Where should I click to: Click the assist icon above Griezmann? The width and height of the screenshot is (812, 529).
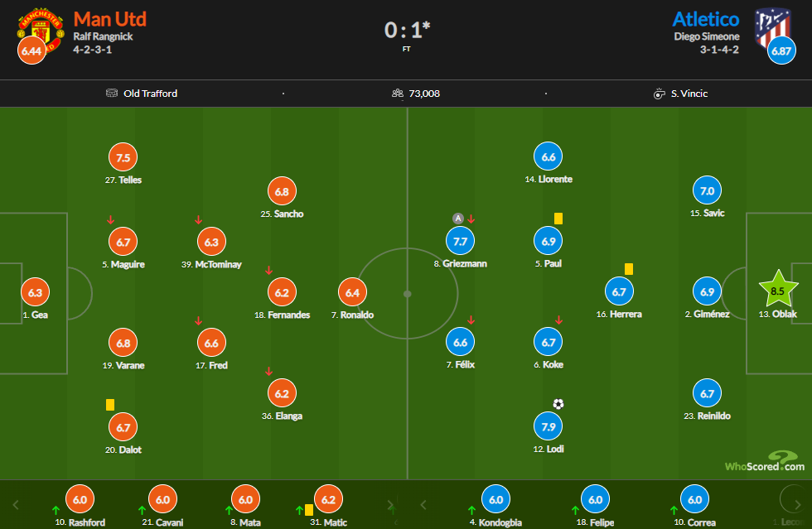(x=457, y=219)
